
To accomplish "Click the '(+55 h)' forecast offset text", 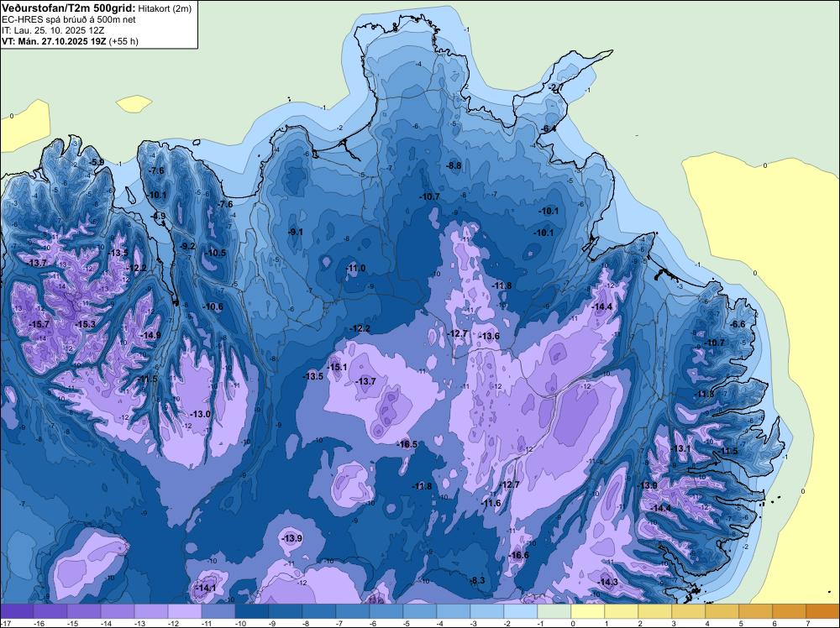I will tap(123, 41).
